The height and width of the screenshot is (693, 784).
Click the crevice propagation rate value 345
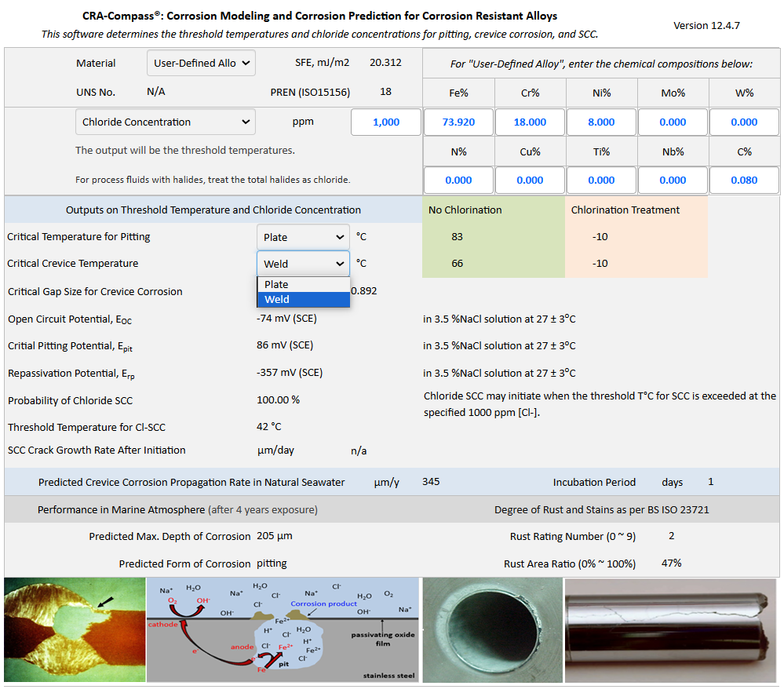coord(431,482)
